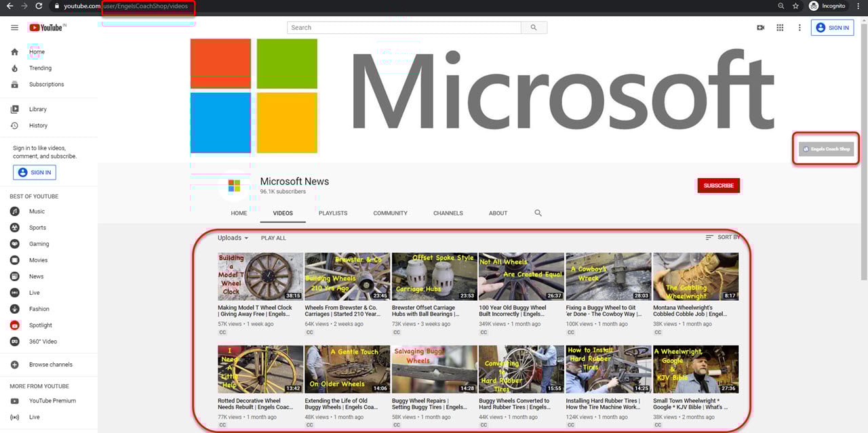This screenshot has height=433, width=868.
Task: Click the red Subscribe button
Action: [x=719, y=186]
